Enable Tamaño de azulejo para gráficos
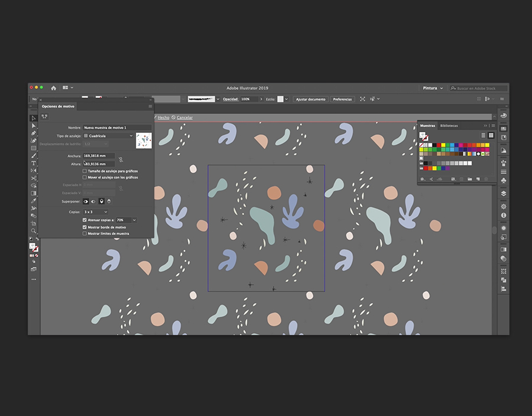 (85, 171)
